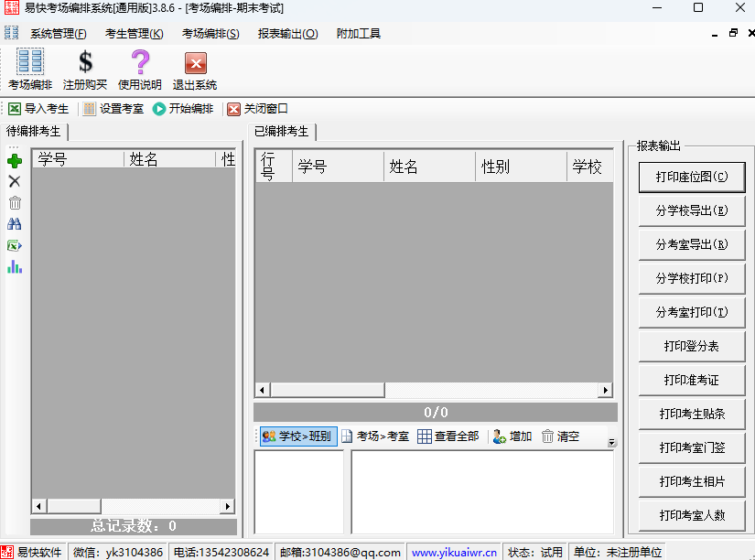Click 分学校打印(P) button

click(x=692, y=278)
